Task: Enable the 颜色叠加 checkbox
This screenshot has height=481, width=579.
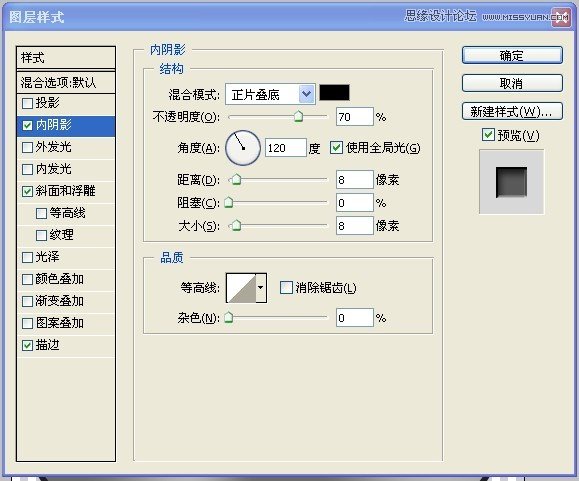Action: (27, 279)
